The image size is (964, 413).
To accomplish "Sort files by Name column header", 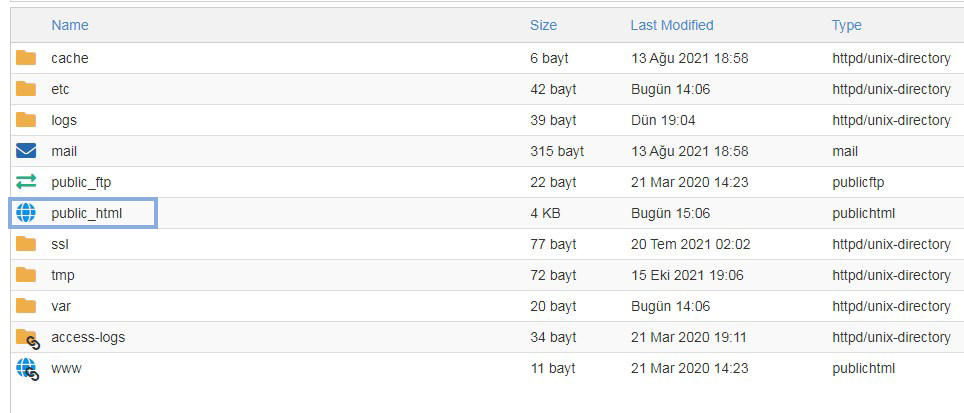I will pyautogui.click(x=69, y=25).
